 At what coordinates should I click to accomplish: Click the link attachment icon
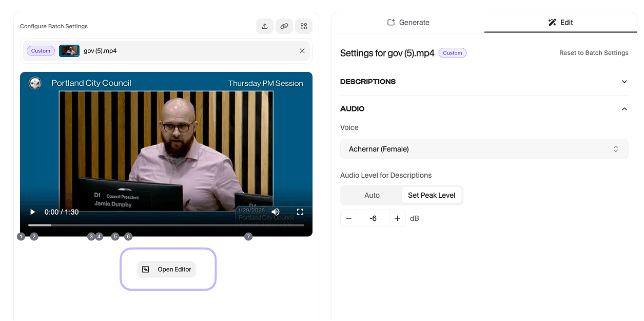(284, 26)
